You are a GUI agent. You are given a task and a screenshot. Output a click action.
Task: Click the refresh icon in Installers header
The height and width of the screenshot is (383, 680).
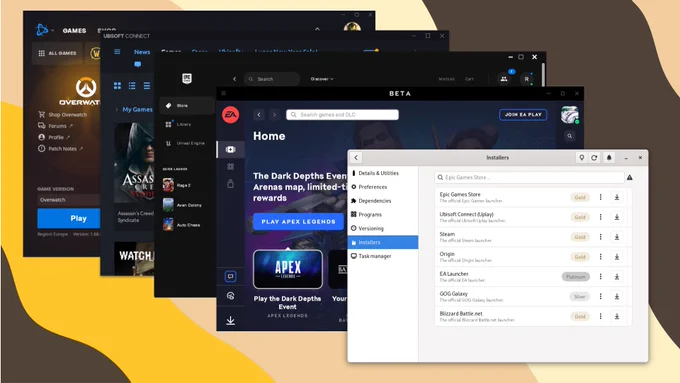pyautogui.click(x=594, y=158)
